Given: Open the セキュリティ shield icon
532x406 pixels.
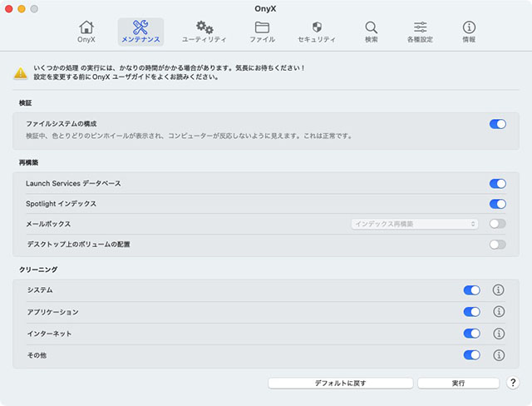Looking at the screenshot, I should [x=316, y=28].
